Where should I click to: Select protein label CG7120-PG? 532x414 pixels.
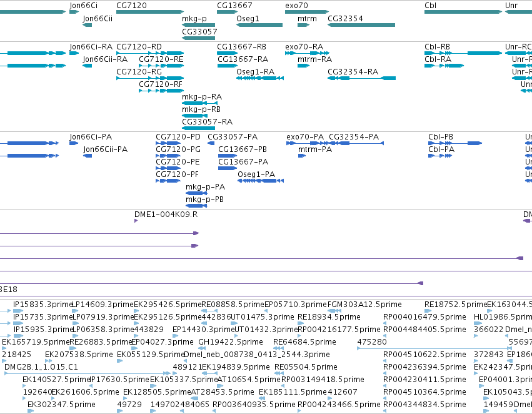click(x=178, y=149)
